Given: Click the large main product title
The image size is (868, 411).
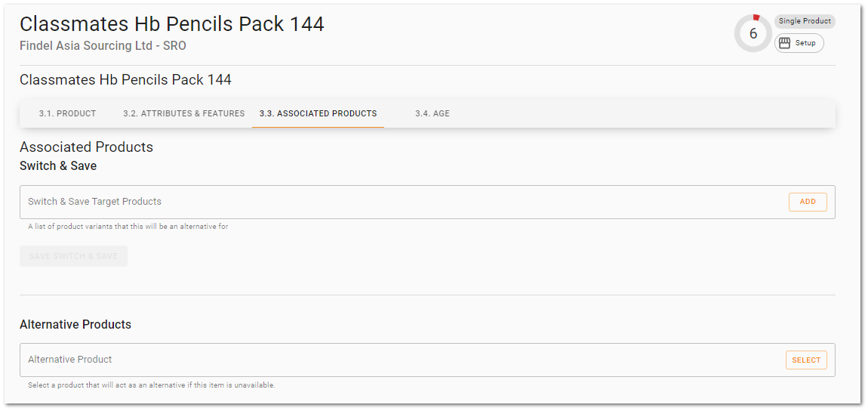Looking at the screenshot, I should [172, 24].
